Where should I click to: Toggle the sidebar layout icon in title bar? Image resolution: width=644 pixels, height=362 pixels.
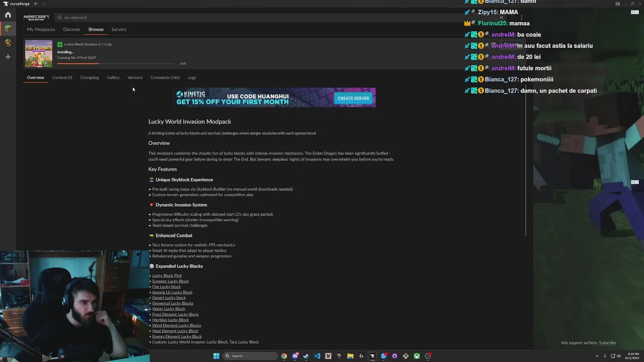(x=617, y=4)
